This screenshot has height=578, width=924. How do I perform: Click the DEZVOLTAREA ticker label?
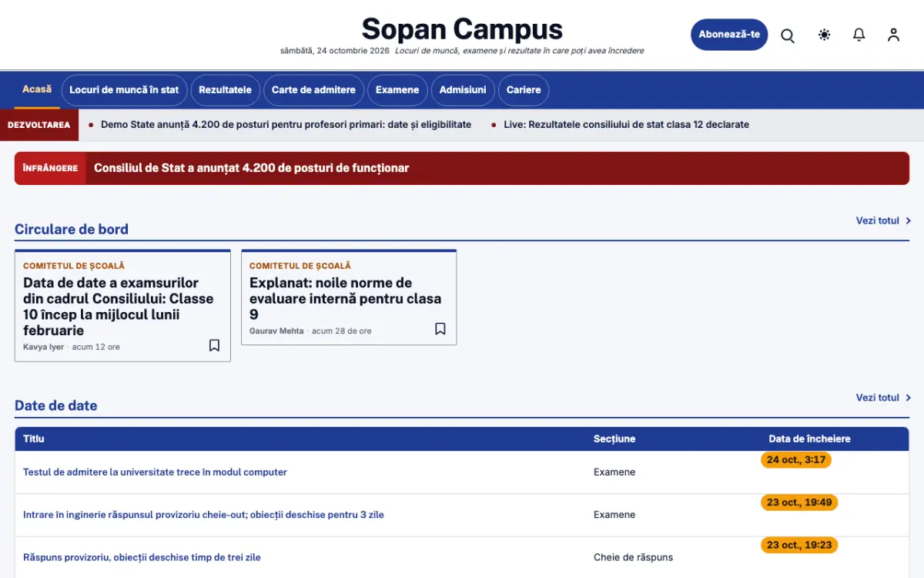click(x=39, y=125)
